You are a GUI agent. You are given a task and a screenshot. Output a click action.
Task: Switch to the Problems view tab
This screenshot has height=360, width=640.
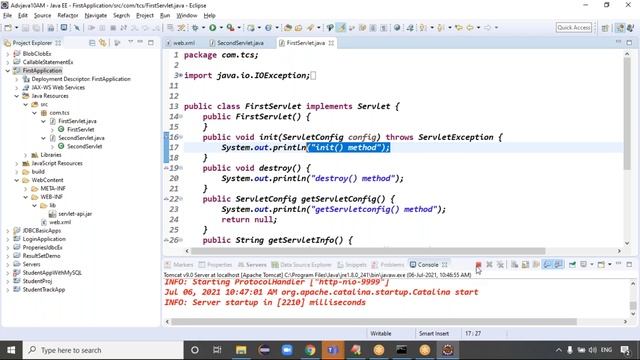point(388,265)
